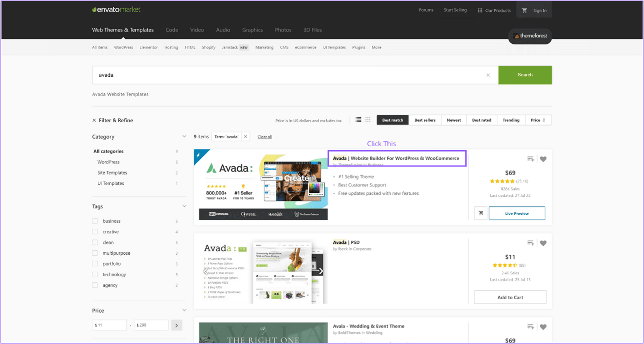This screenshot has width=644, height=344.
Task: Switch to grid view layout
Action: (368, 120)
